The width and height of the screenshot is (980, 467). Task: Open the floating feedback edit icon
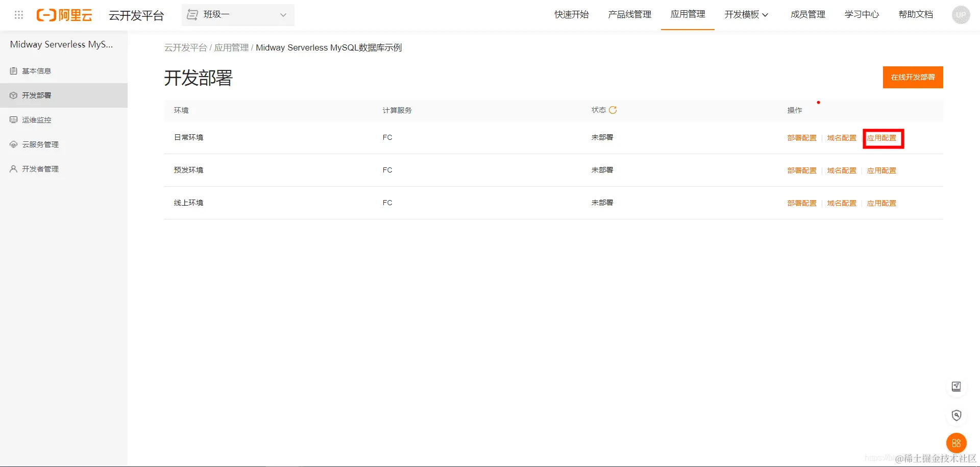tap(957, 386)
